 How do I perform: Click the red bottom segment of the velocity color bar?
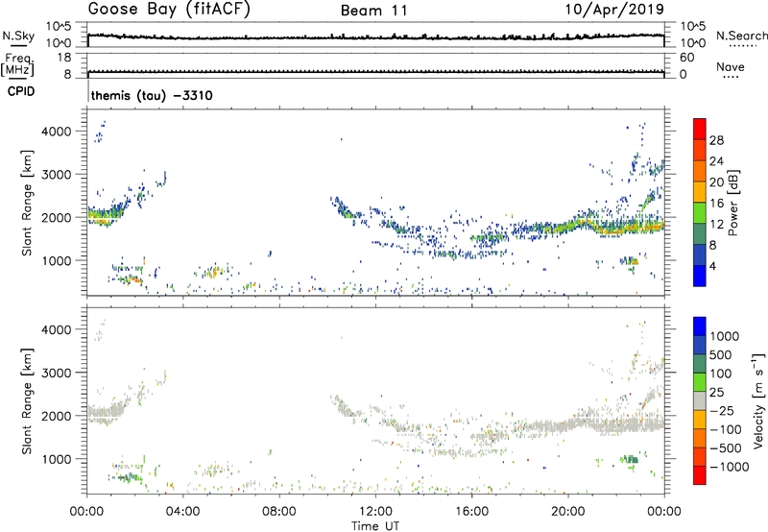700,475
